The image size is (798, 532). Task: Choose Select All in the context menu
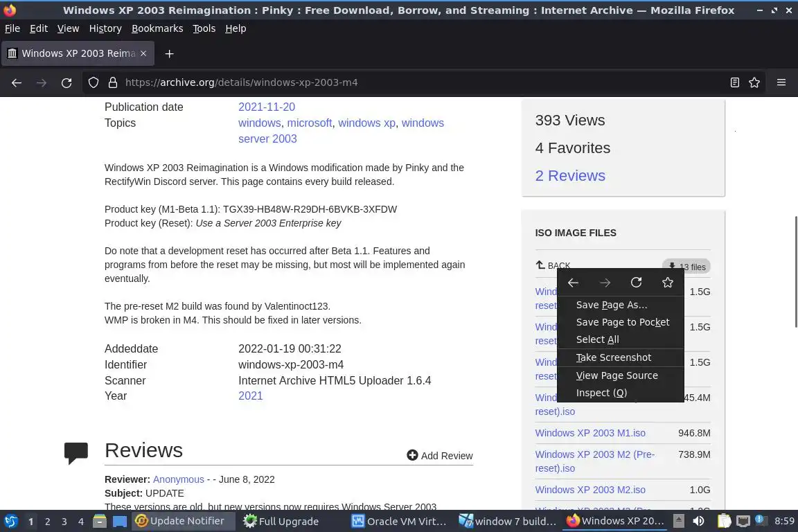click(x=621, y=339)
